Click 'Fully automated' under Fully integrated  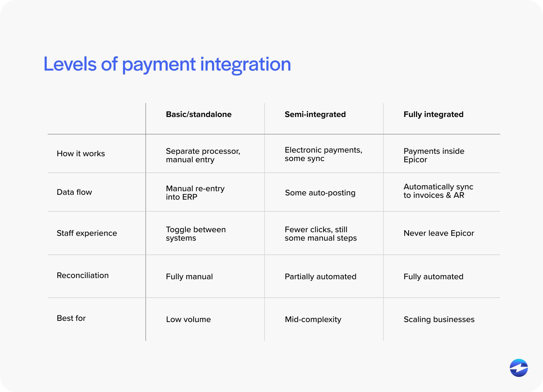[x=433, y=277]
